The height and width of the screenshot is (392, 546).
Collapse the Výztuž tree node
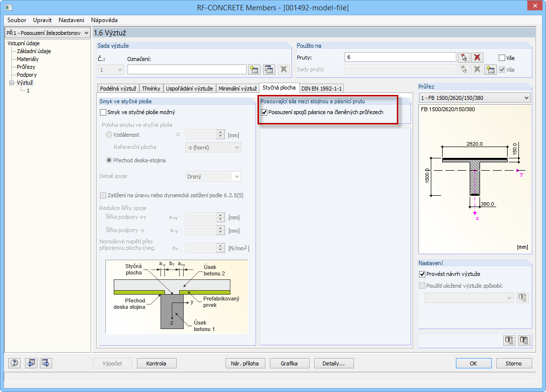[11, 83]
